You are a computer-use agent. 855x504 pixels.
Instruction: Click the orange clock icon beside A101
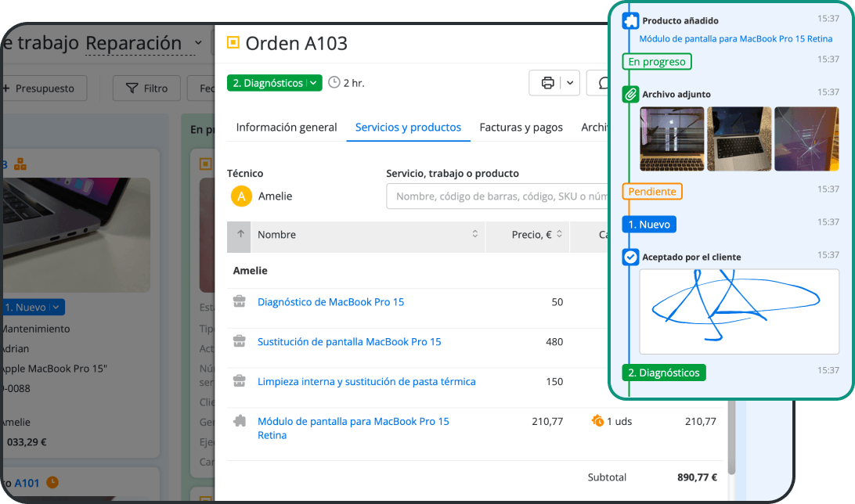[52, 482]
